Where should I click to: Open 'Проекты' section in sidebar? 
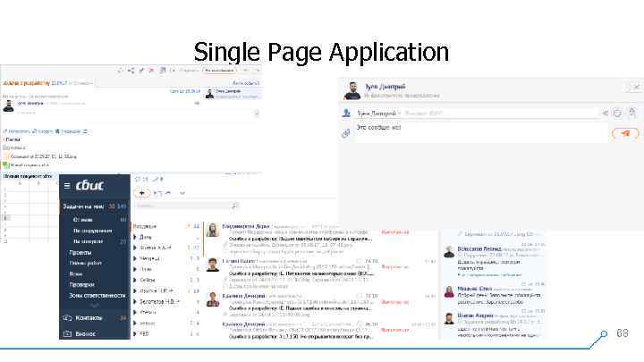[x=80, y=252]
